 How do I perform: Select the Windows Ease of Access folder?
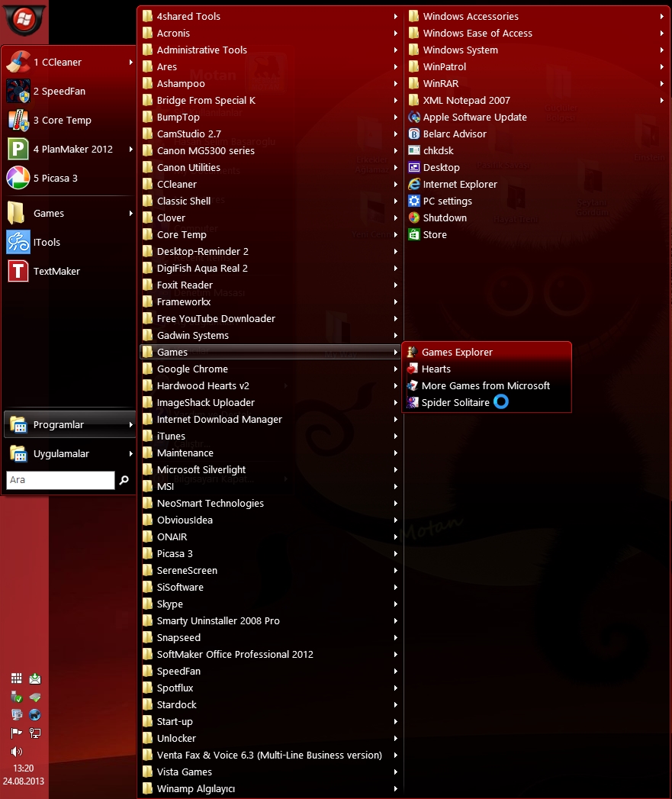(x=537, y=33)
